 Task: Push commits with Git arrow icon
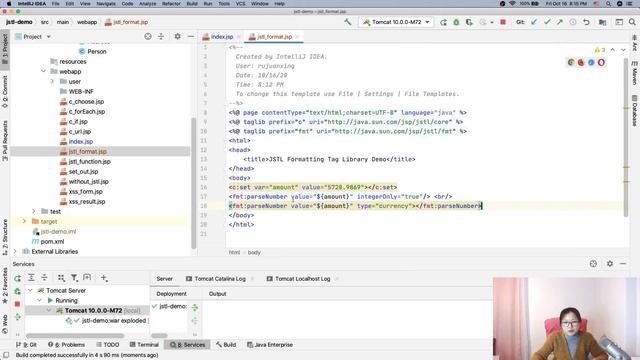(560, 22)
